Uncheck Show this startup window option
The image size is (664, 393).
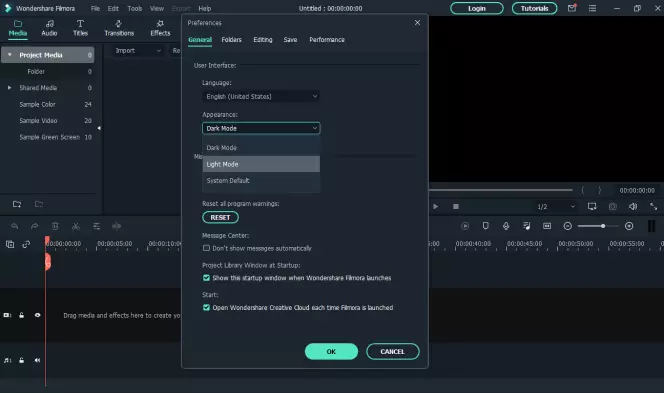[x=206, y=278]
